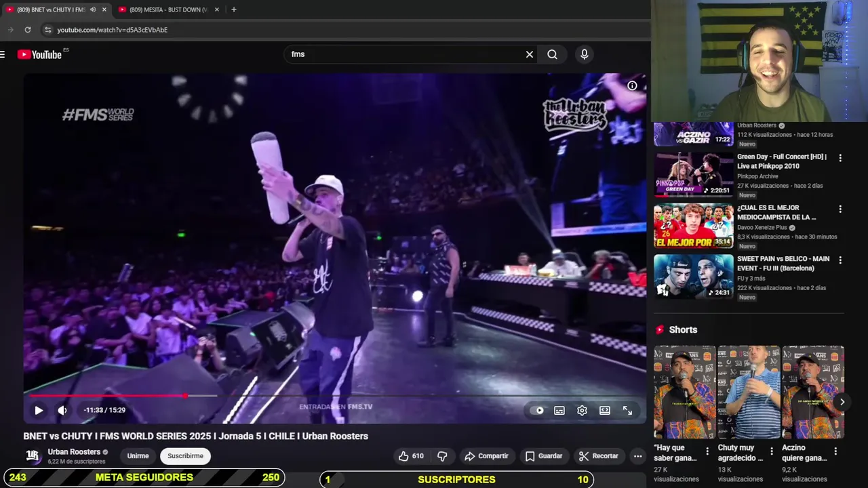The image size is (868, 488).
Task: Open El Mejor Mediocampista video thumbnail
Action: (x=693, y=226)
